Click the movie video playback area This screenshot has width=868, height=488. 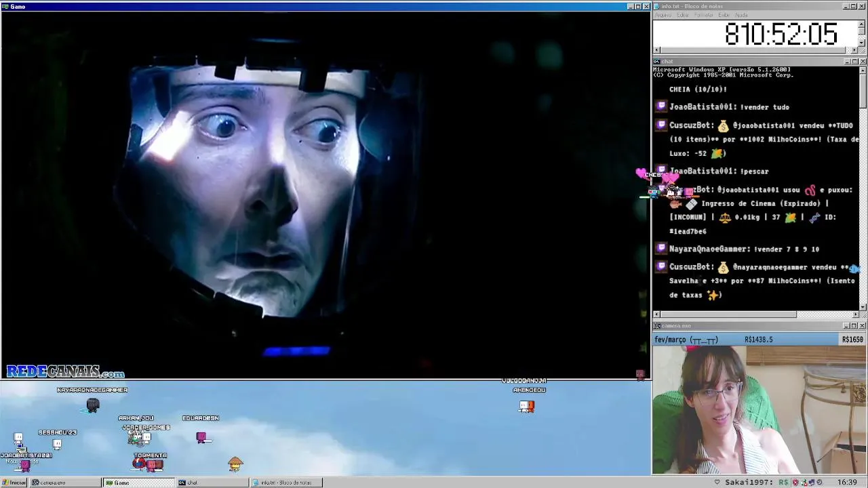[x=325, y=195]
